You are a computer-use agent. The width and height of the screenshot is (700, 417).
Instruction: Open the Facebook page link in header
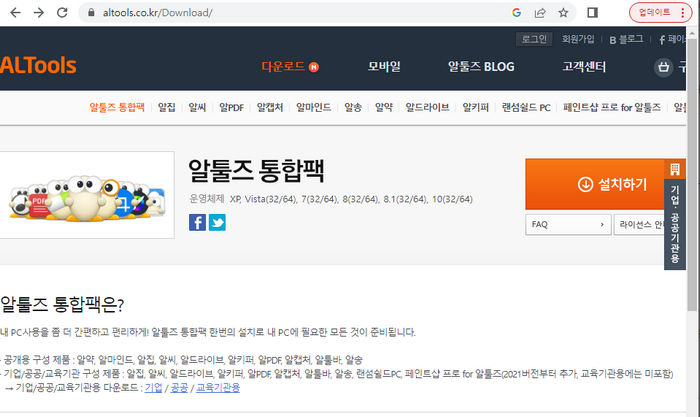point(672,39)
